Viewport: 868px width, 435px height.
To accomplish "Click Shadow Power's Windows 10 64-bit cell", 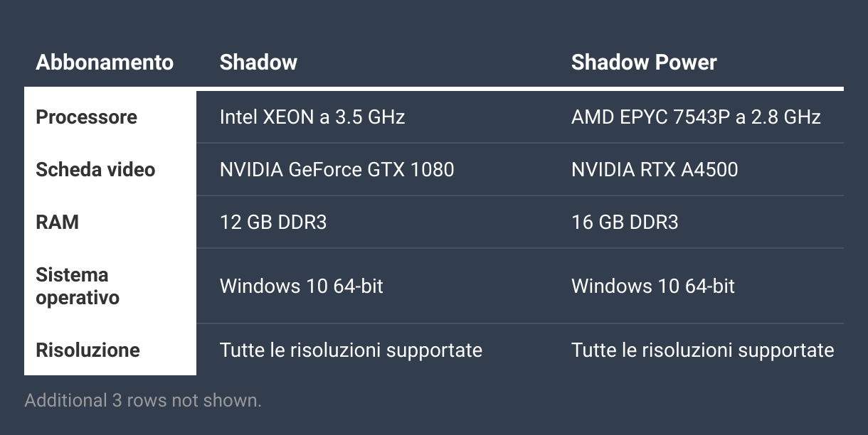I will pos(653,286).
